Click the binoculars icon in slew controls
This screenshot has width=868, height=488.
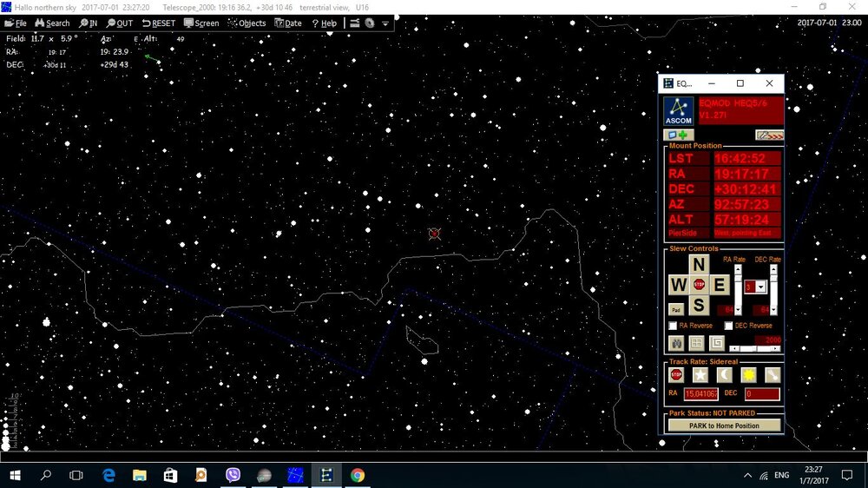coord(675,342)
